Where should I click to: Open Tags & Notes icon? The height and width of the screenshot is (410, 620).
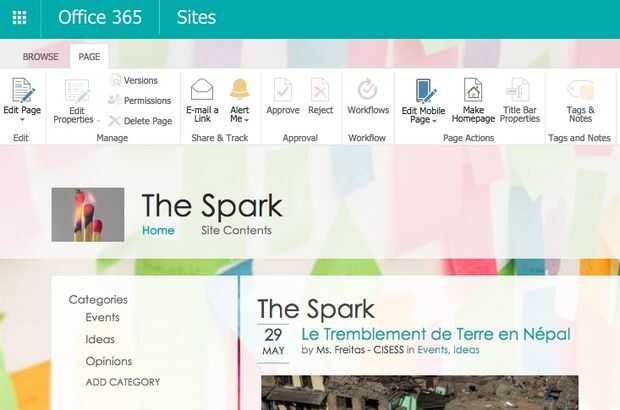click(580, 90)
